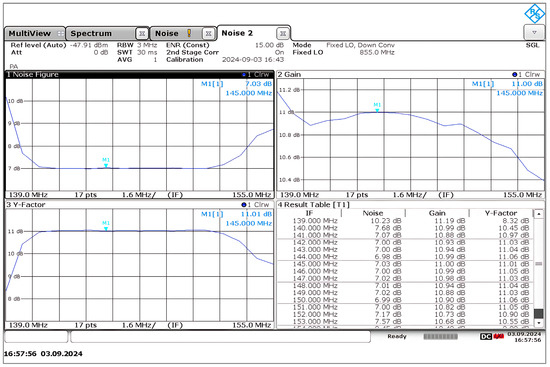
Task: Click the 4 Result Table title
Action: (x=314, y=205)
